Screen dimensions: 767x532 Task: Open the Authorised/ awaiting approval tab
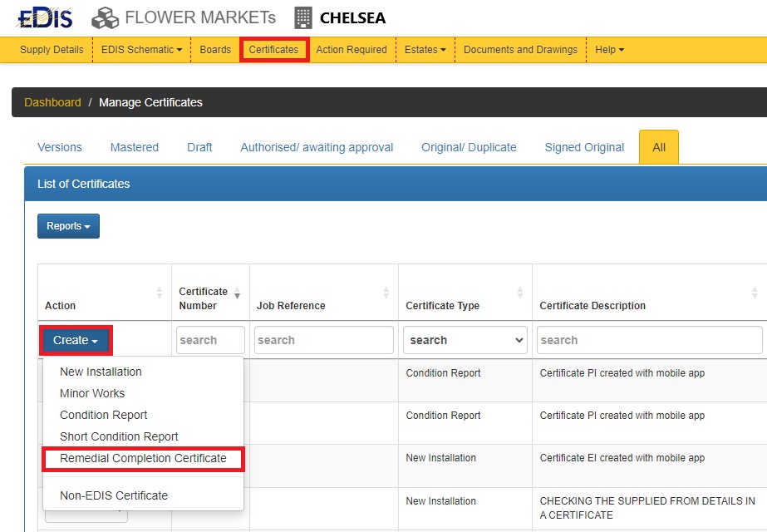click(317, 147)
